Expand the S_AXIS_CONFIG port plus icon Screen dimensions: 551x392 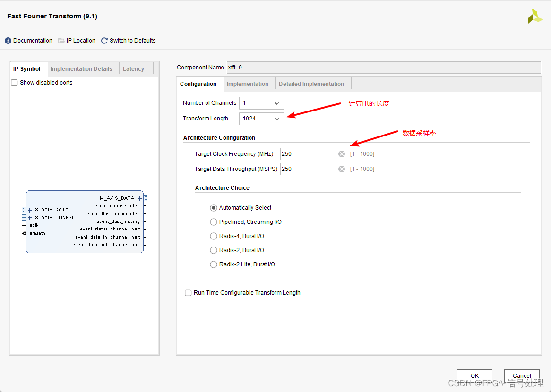(30, 218)
